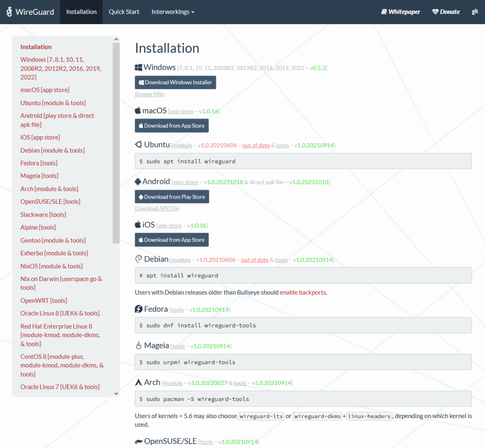Click macOS Download from App Store button
Image resolution: width=485 pixels, height=448 pixels.
(171, 126)
